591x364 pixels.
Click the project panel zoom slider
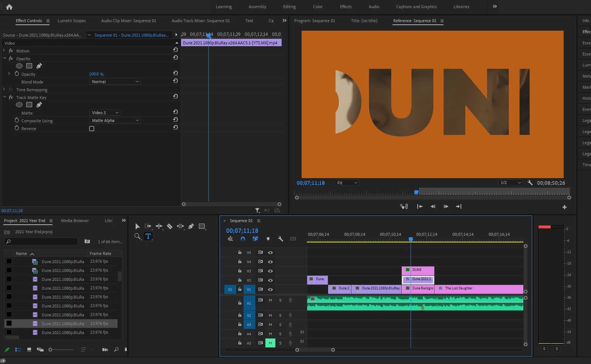pos(51,350)
